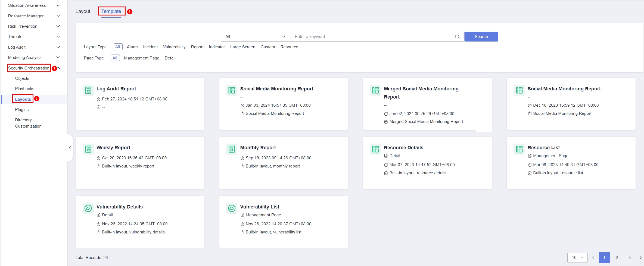Filter page type by Management Page
This screenshot has width=644, height=266.
click(142, 58)
